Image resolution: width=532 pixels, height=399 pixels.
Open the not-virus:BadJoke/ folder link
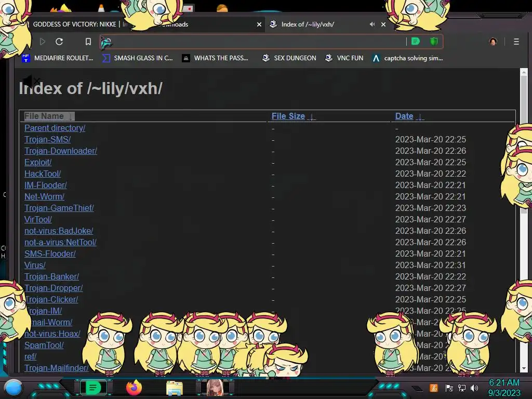coord(59,231)
